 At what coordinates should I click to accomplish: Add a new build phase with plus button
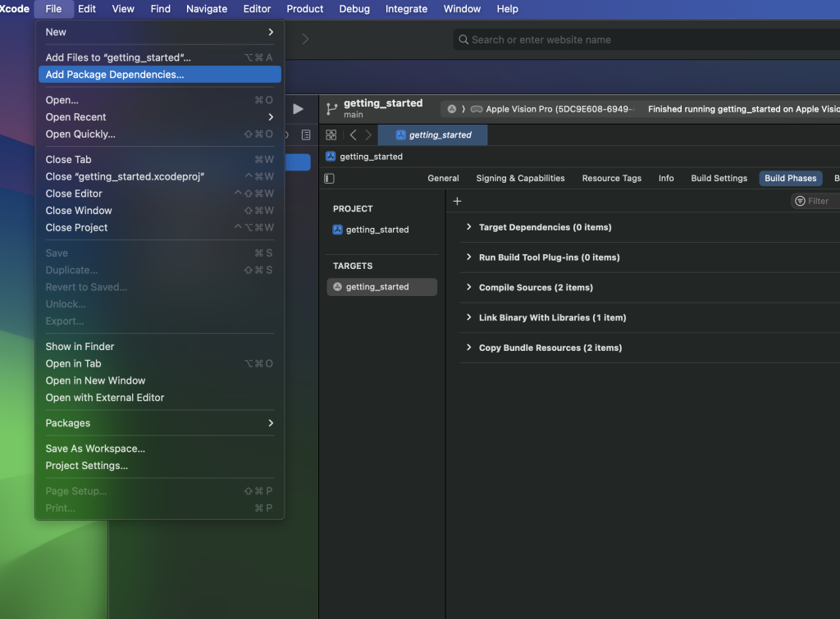[457, 202]
